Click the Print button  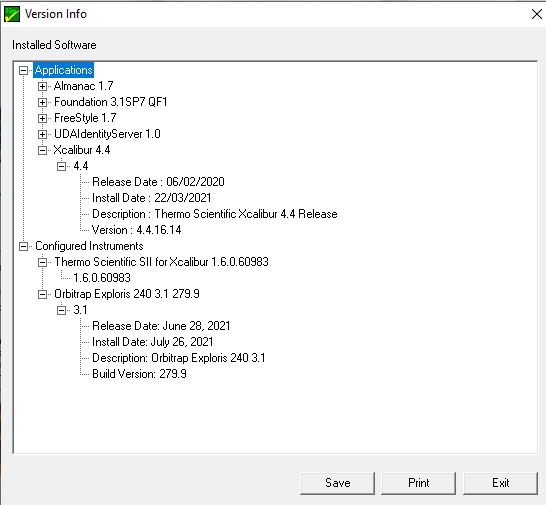point(419,483)
